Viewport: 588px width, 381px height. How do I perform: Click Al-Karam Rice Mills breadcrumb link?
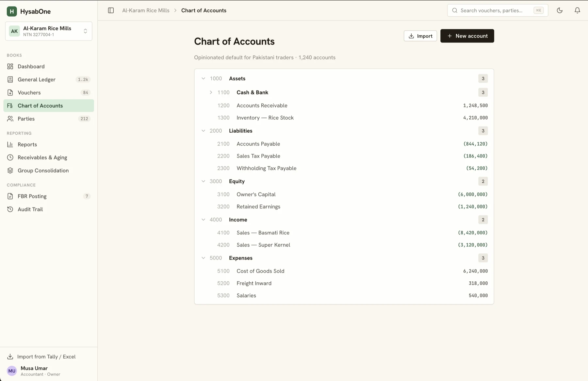point(146,10)
